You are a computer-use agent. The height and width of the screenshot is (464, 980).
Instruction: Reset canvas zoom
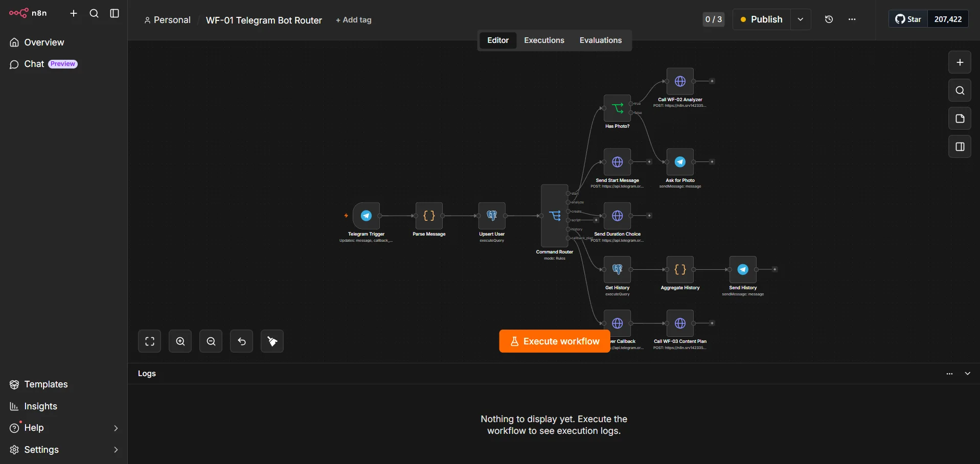pyautogui.click(x=241, y=341)
